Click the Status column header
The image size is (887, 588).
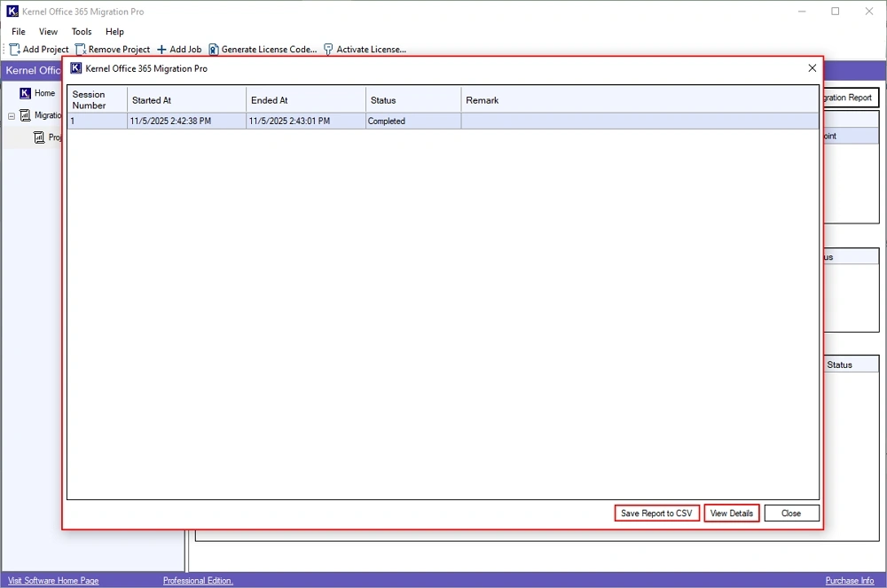412,100
